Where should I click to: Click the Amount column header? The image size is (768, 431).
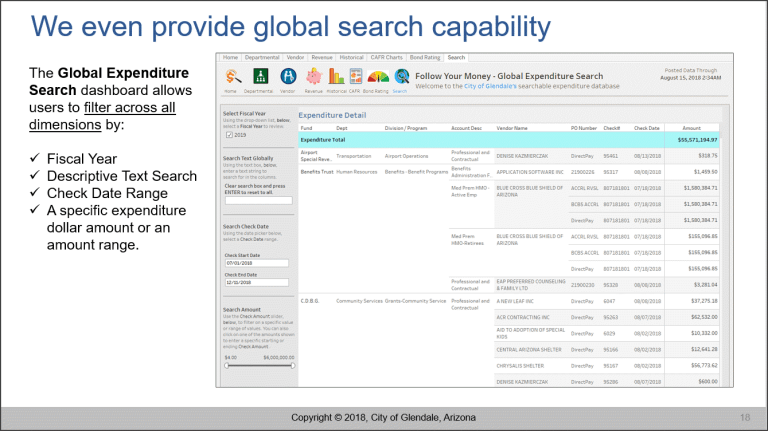[692, 128]
